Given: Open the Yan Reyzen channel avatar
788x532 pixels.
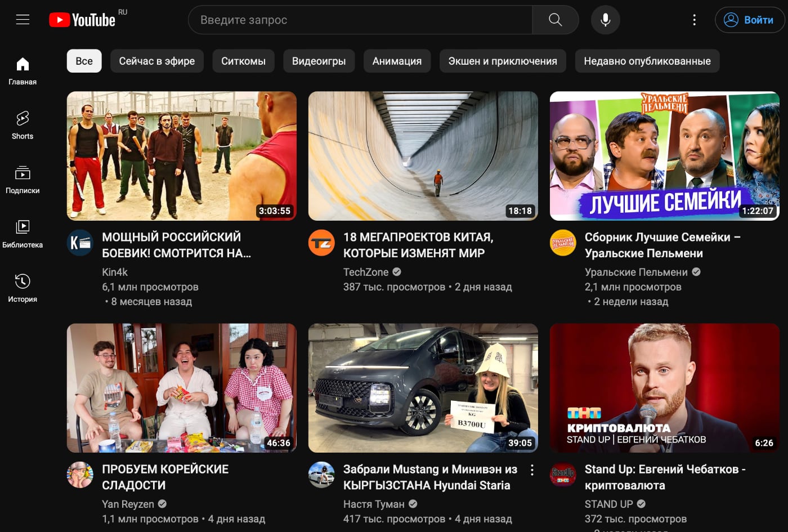Looking at the screenshot, I should [80, 475].
